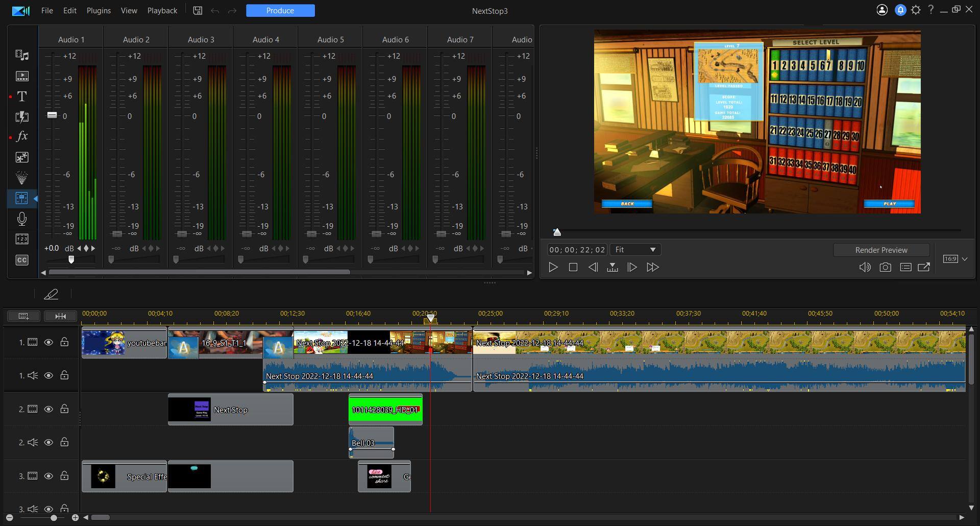Click the Produce button
The width and height of the screenshot is (980, 526).
click(280, 11)
